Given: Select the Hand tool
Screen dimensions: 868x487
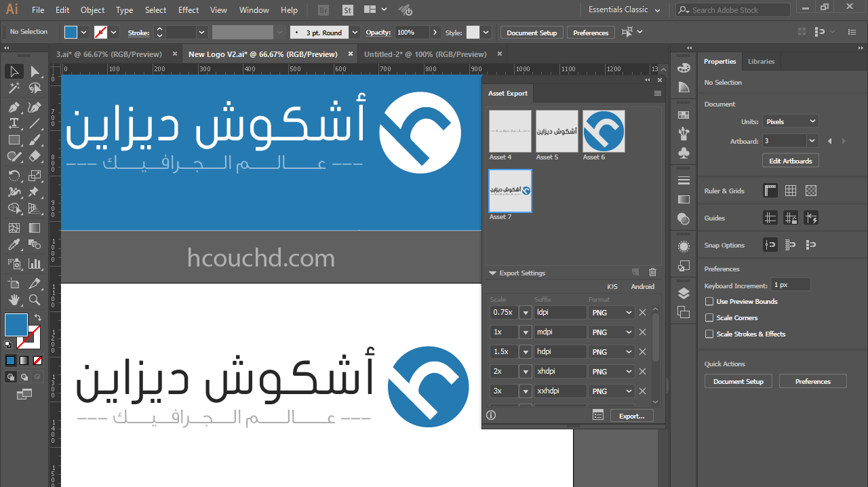Looking at the screenshot, I should 14,300.
